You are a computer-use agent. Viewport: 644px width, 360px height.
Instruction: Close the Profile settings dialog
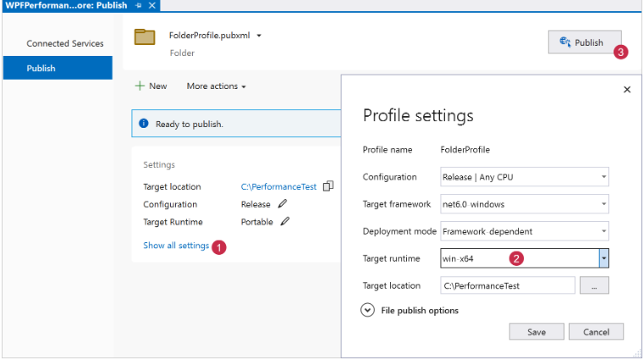(627, 90)
